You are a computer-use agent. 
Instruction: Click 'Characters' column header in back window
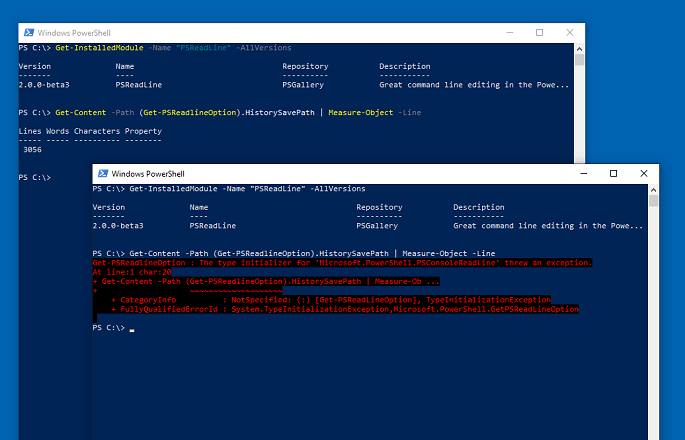point(97,131)
